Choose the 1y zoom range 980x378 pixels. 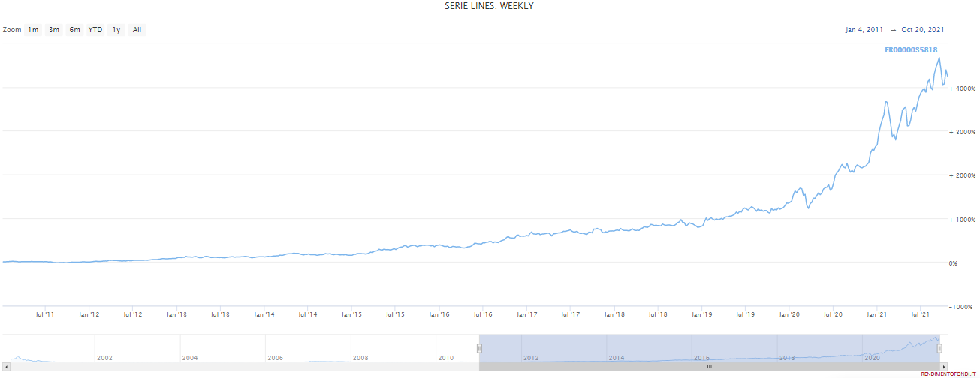coord(116,30)
